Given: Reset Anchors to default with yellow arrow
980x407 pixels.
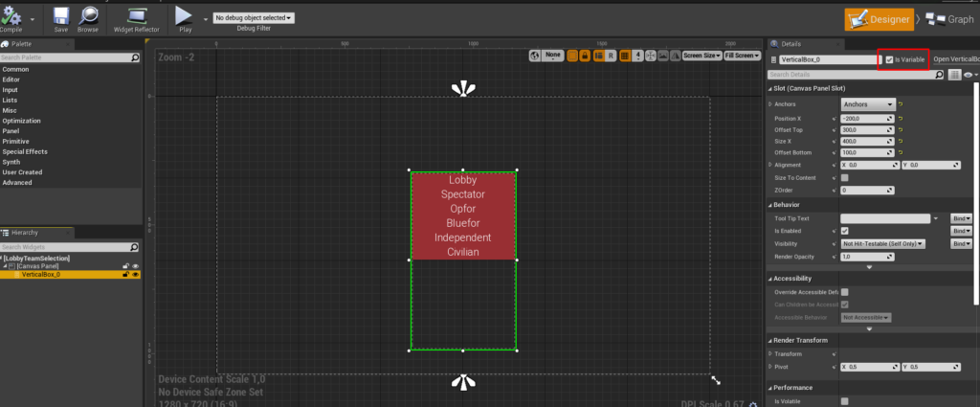Looking at the screenshot, I should click(x=901, y=103).
